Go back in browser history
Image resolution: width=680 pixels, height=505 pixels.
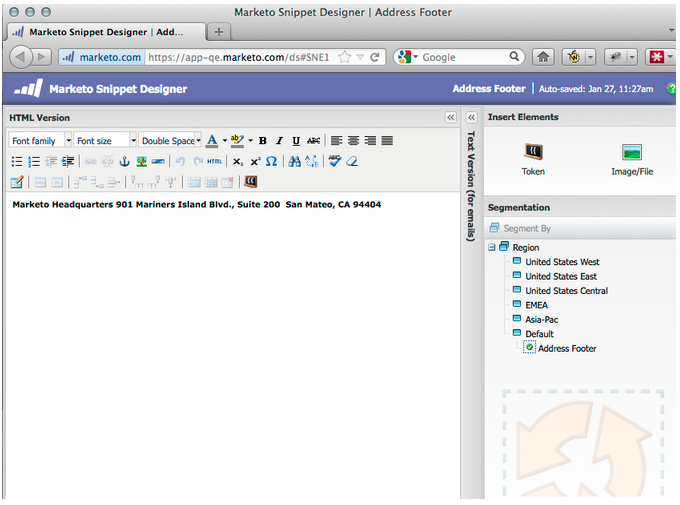tap(20, 57)
